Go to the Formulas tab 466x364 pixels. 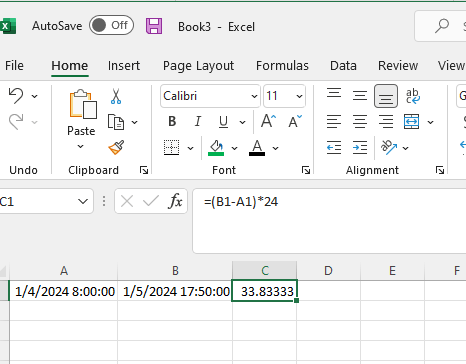tap(282, 66)
